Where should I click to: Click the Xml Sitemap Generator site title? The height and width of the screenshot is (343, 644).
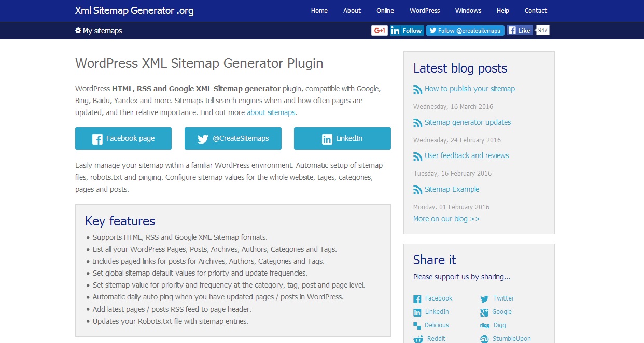(x=134, y=10)
